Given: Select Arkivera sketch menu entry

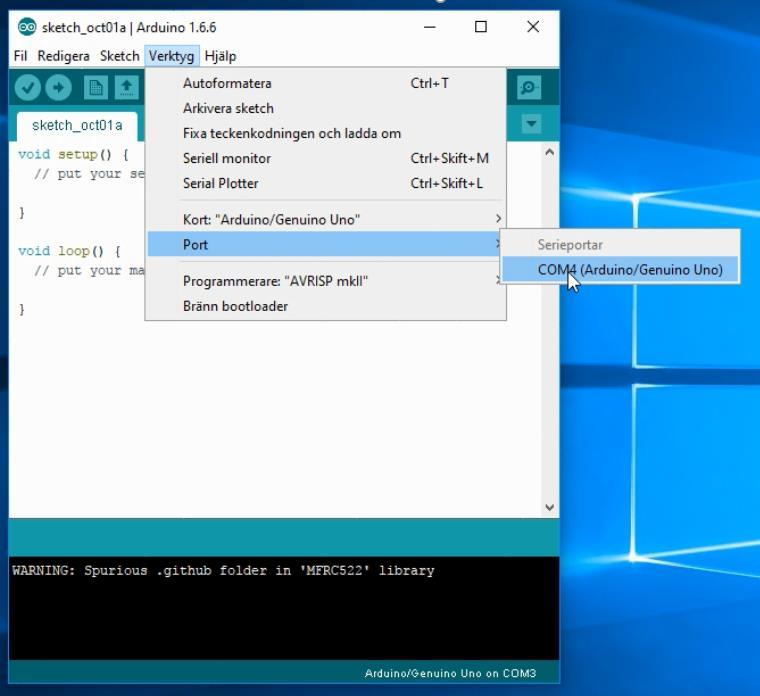Looking at the screenshot, I should [326, 108].
